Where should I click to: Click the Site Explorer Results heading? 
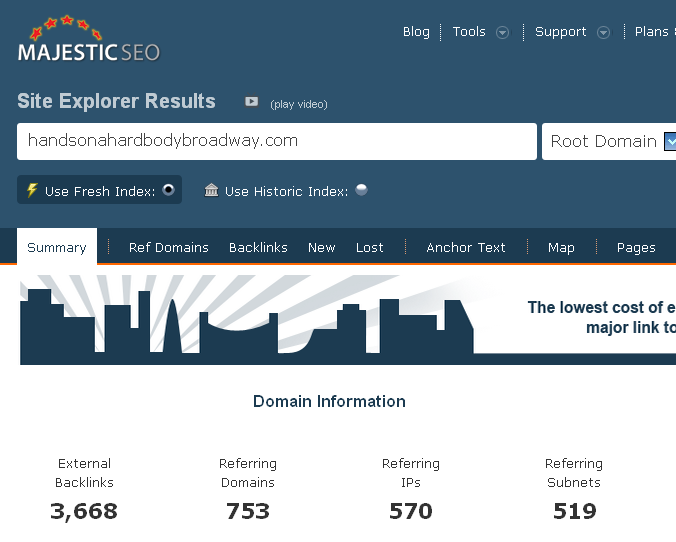click(x=116, y=101)
